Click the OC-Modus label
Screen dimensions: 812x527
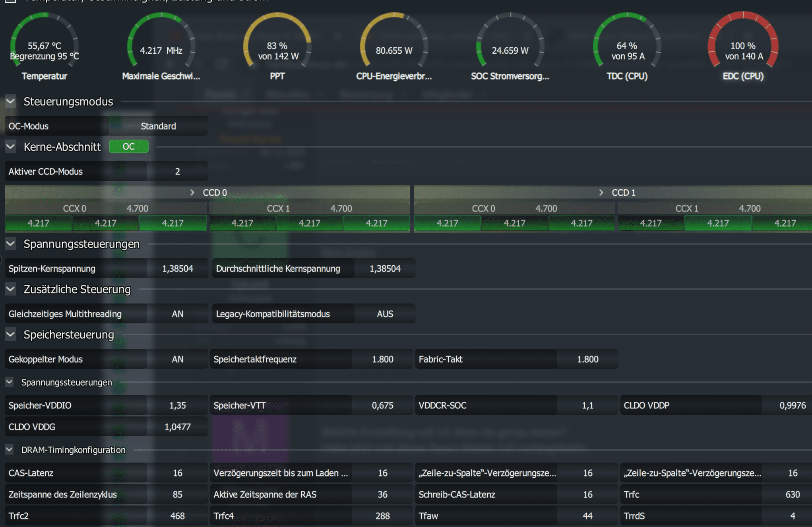click(29, 126)
